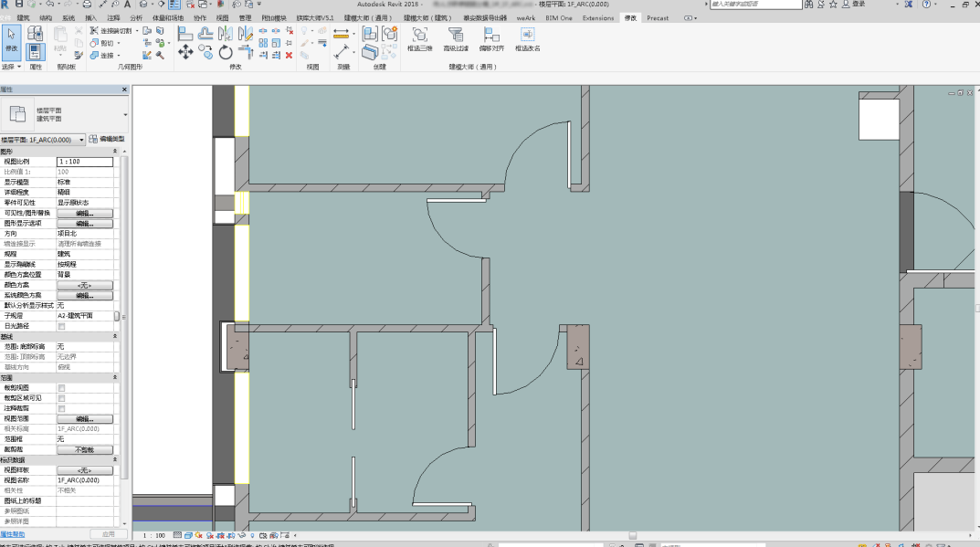
Task: Choose Mirror - Pick Axis tool
Action: pos(226,34)
